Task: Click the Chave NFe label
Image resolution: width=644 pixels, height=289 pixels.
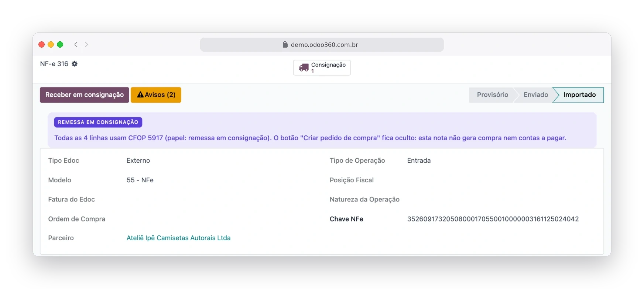Action: click(346, 219)
